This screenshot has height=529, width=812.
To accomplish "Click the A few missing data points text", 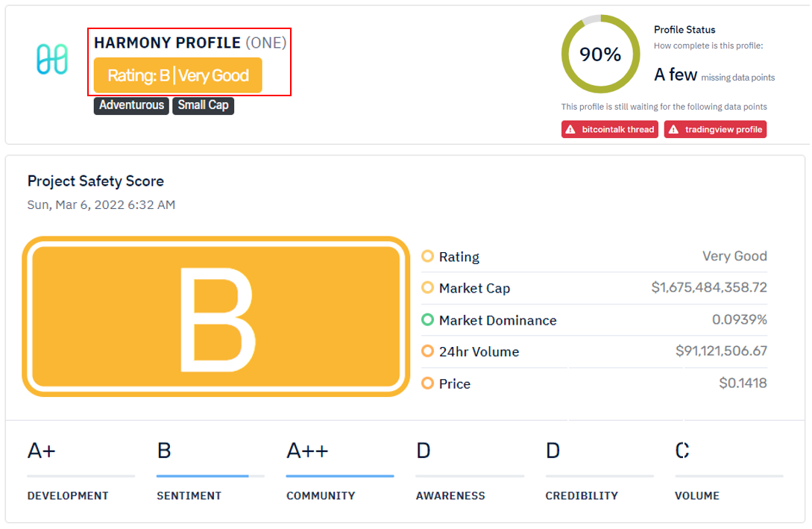I will coord(714,75).
